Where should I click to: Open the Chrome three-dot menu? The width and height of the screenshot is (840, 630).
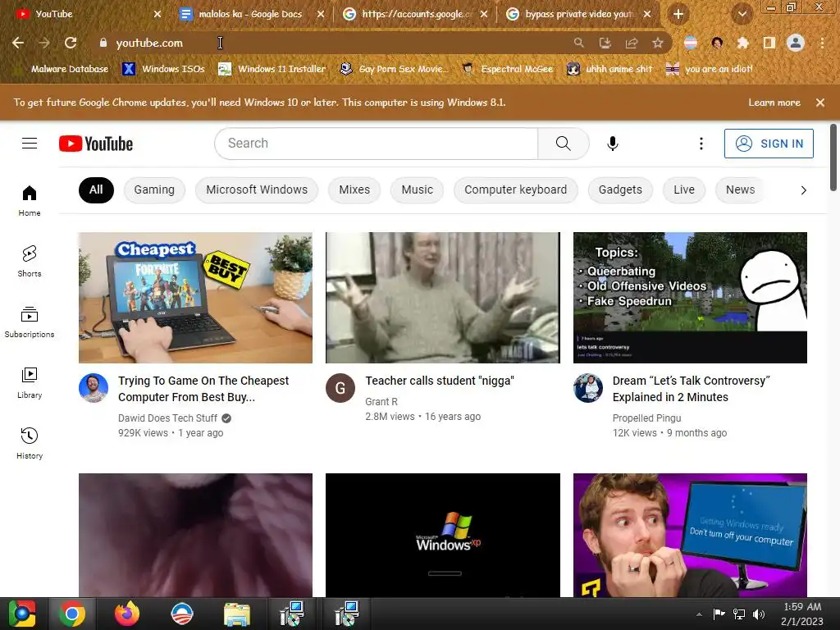click(x=822, y=43)
